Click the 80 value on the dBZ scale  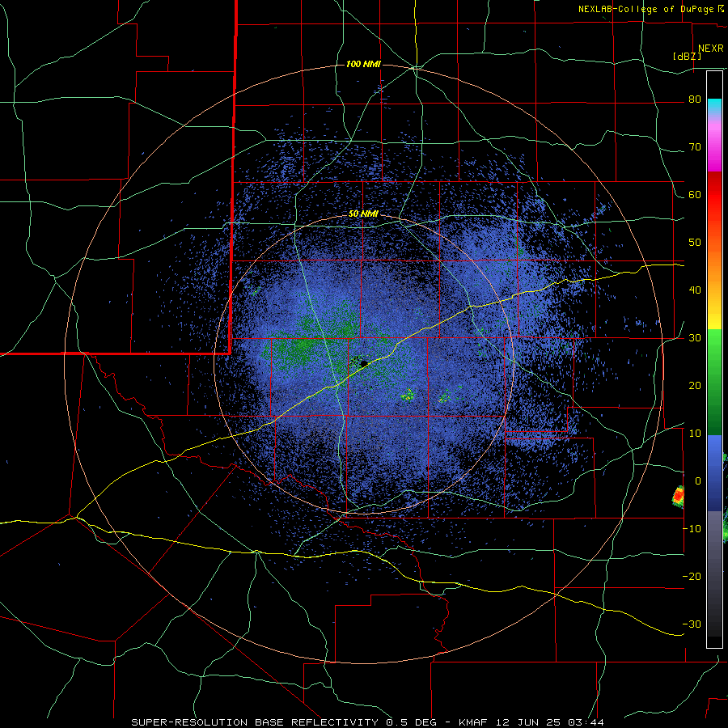coord(695,99)
